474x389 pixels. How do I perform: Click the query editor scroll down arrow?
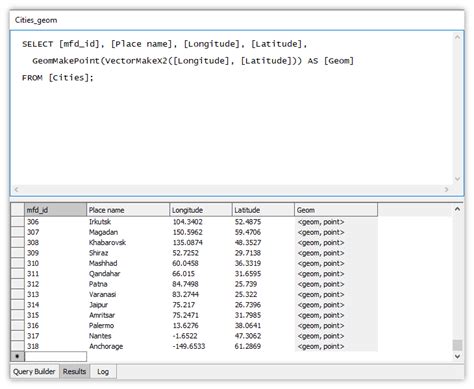coord(457,179)
